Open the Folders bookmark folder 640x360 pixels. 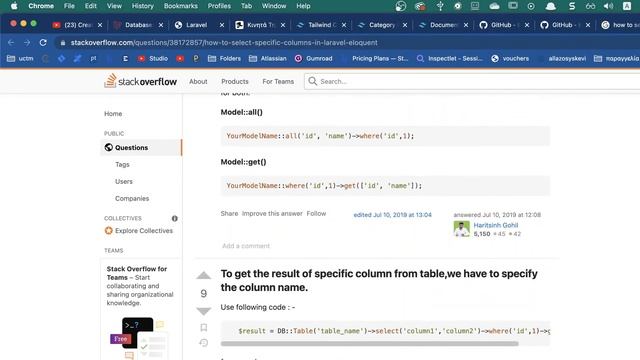click(224, 58)
